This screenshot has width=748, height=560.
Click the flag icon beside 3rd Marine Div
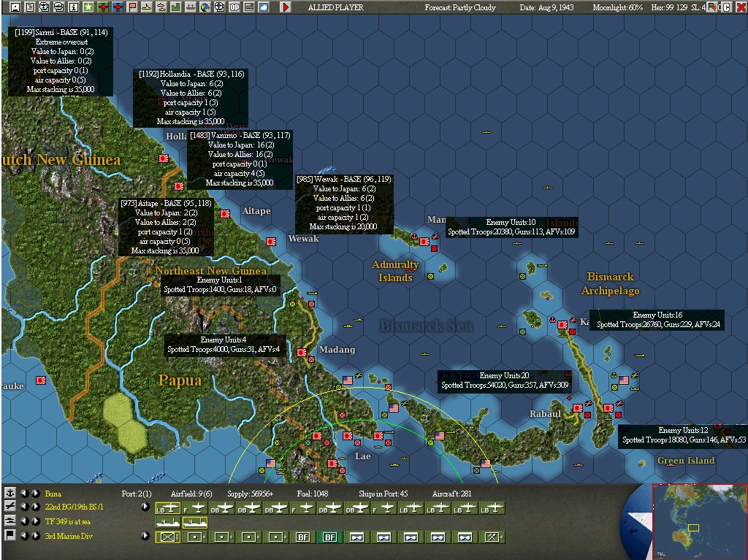(x=9, y=535)
